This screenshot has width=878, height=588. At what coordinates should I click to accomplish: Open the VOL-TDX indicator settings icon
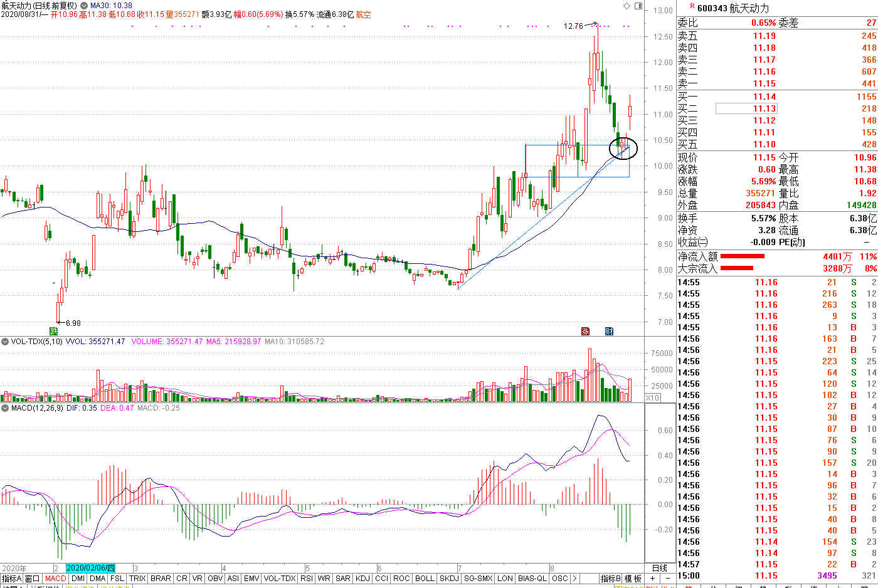click(x=6, y=342)
